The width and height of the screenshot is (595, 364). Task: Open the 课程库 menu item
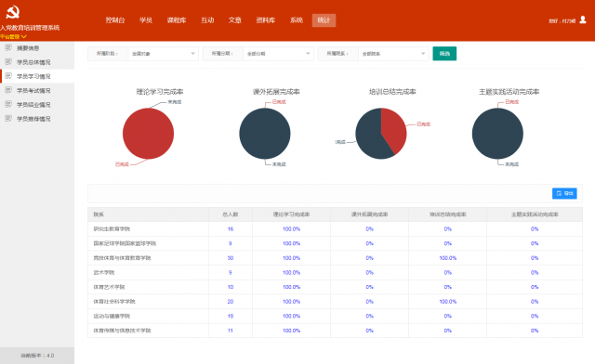point(177,20)
